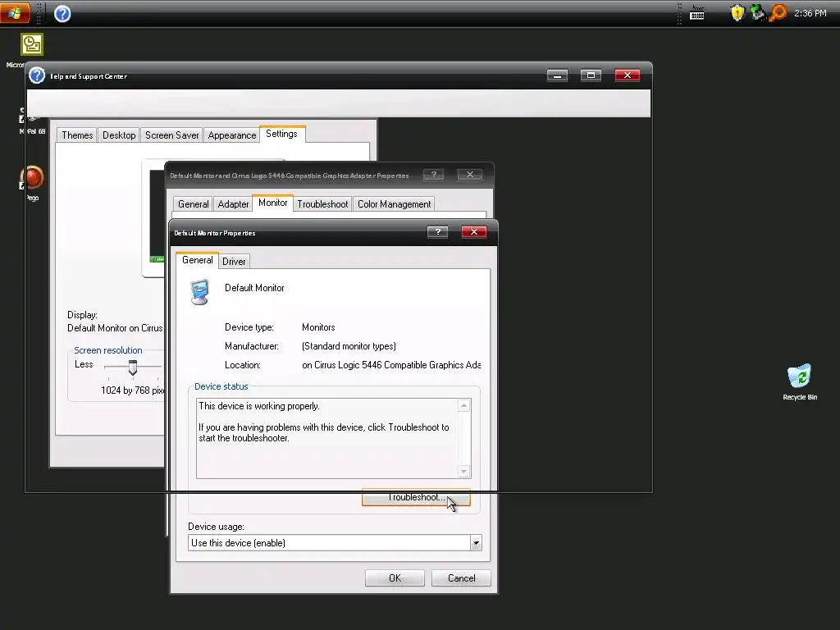The height and width of the screenshot is (630, 840).
Task: Select General tab in adapter properties dialog
Action: coord(194,204)
